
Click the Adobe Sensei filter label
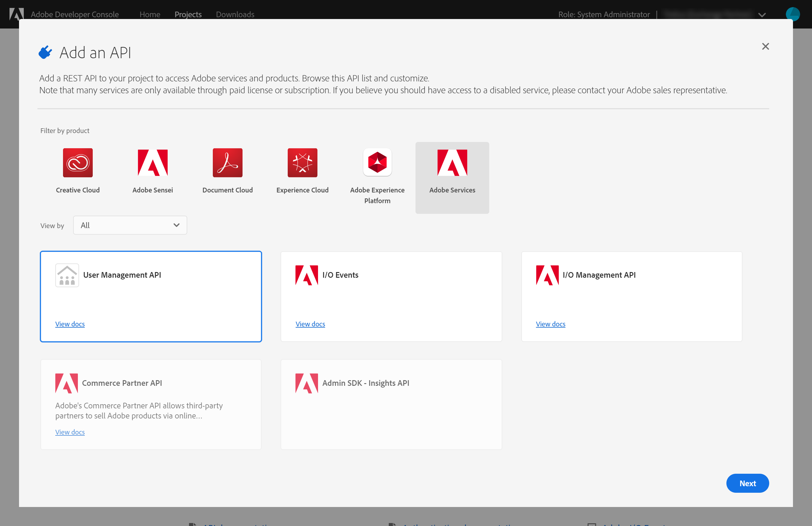[x=152, y=190]
